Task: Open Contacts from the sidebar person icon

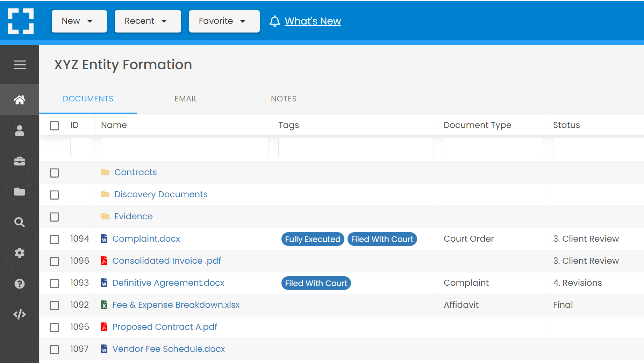Action: click(x=19, y=130)
